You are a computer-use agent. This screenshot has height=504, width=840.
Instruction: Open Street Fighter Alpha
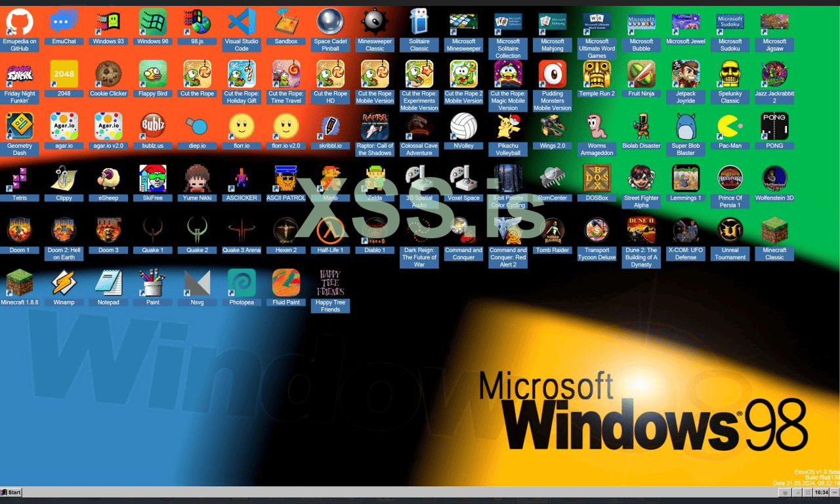[x=641, y=178]
